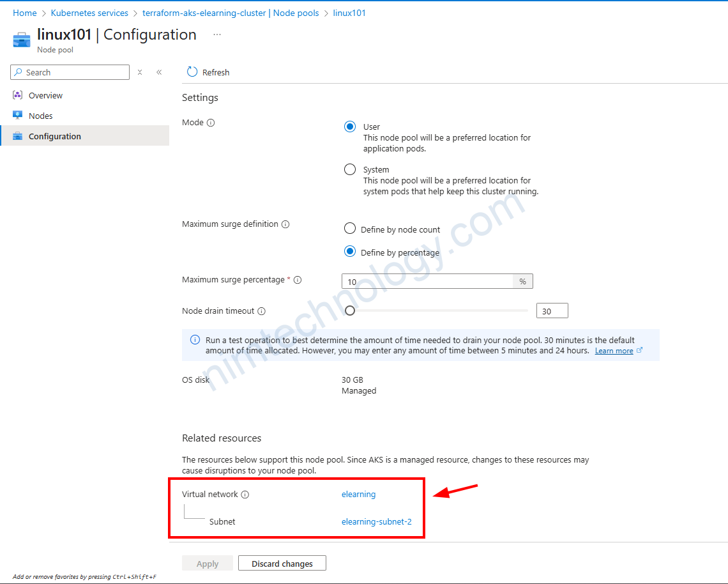Viewport: 728px width, 584px height.
Task: Choose Define by percentage option
Action: (350, 252)
